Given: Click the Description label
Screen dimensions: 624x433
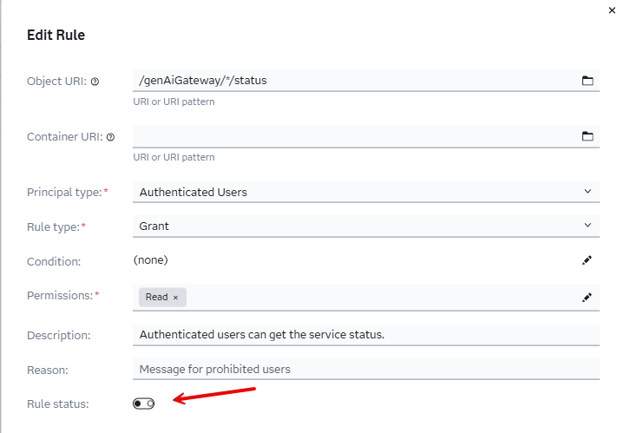Looking at the screenshot, I should (59, 335).
